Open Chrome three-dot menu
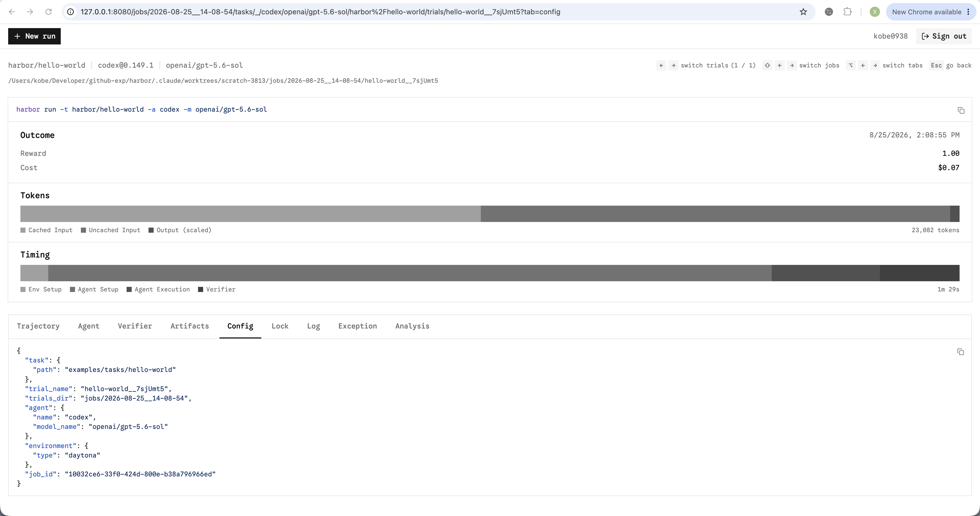 [968, 12]
